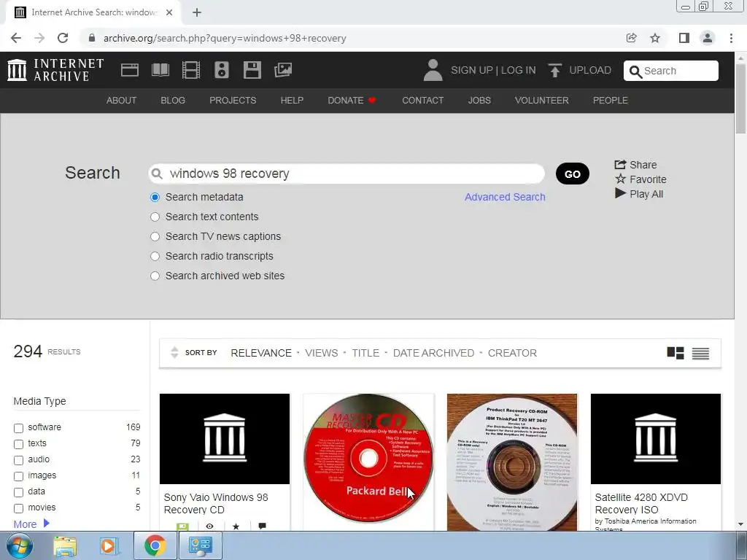
Task: Open the Images icon in header
Action: pyautogui.click(x=283, y=70)
